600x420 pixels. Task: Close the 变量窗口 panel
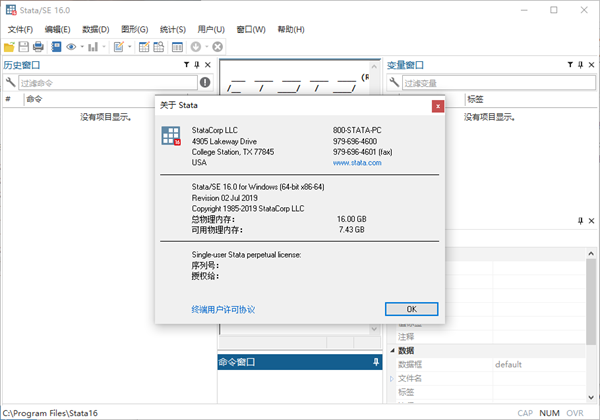click(x=592, y=65)
